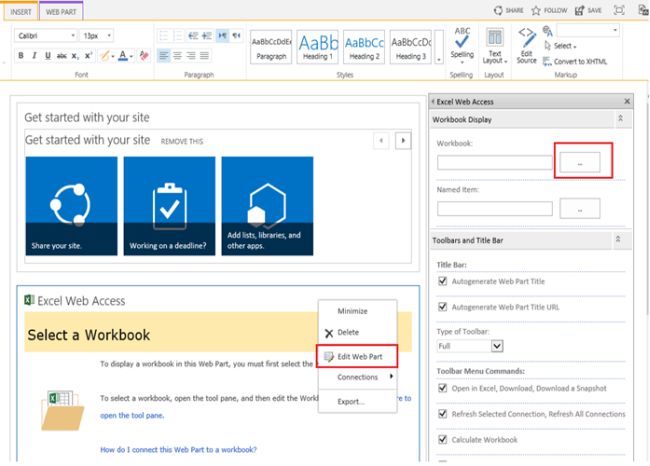Click into the Named Item text field

pos(495,209)
